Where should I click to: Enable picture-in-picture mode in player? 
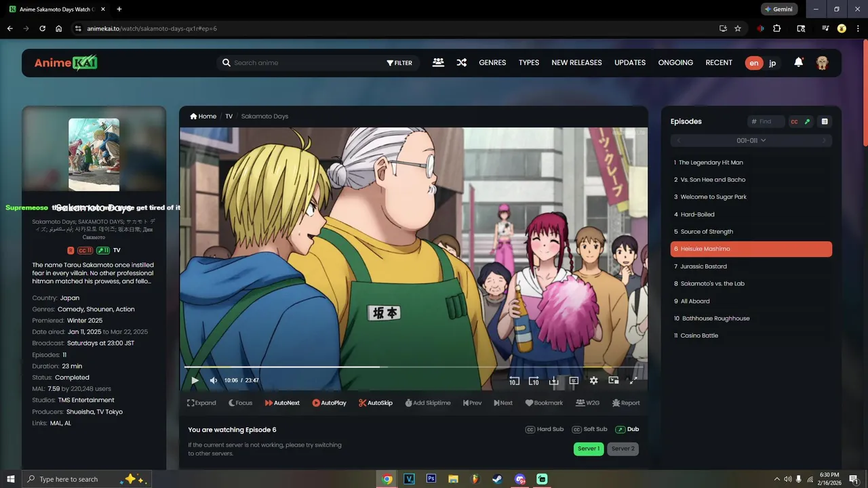614,381
